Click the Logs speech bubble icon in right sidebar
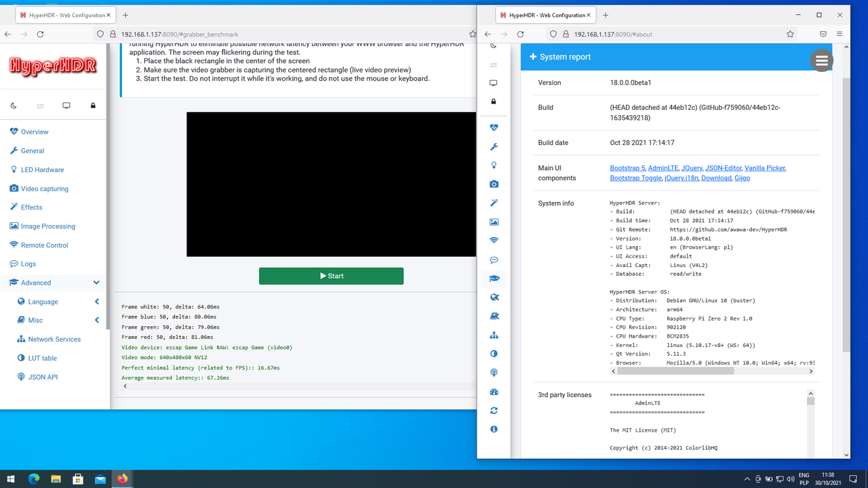Image resolution: width=868 pixels, height=488 pixels. pos(494,260)
